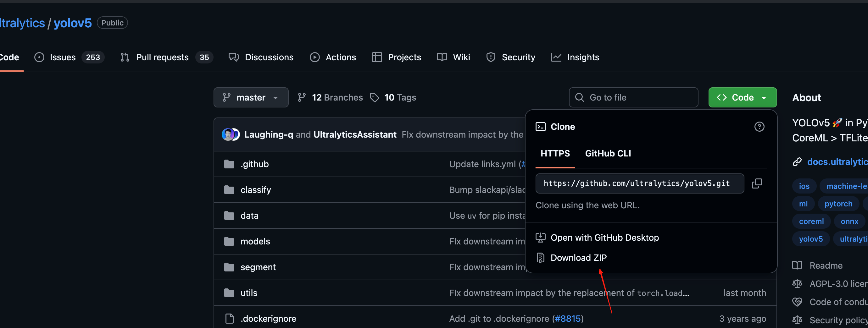868x328 pixels.
Task: Open the master branch dropdown
Action: (x=251, y=98)
